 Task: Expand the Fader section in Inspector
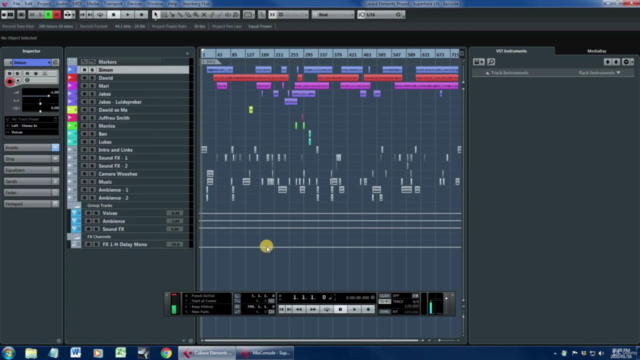(x=31, y=192)
